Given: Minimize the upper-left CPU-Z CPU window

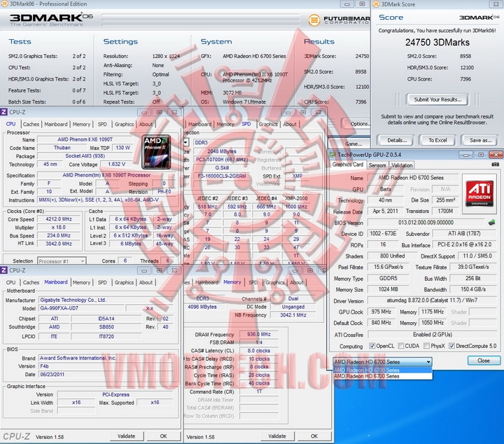Looking at the screenshot, I should (144, 112).
